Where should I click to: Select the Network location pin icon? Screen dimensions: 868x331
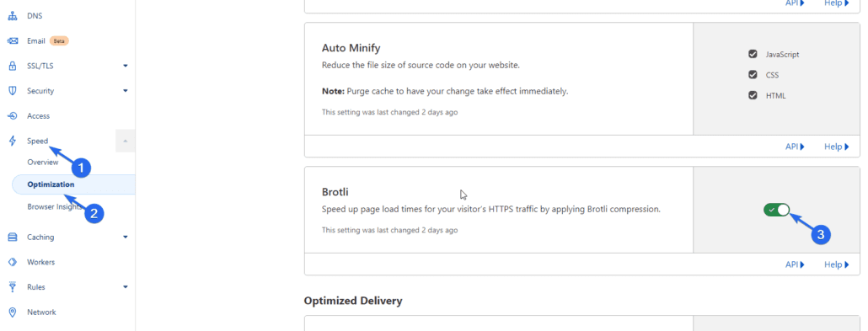click(12, 312)
